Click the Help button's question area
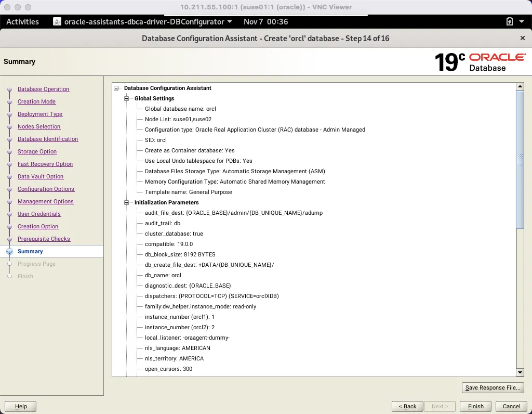This screenshot has height=414, width=532. click(x=20, y=406)
